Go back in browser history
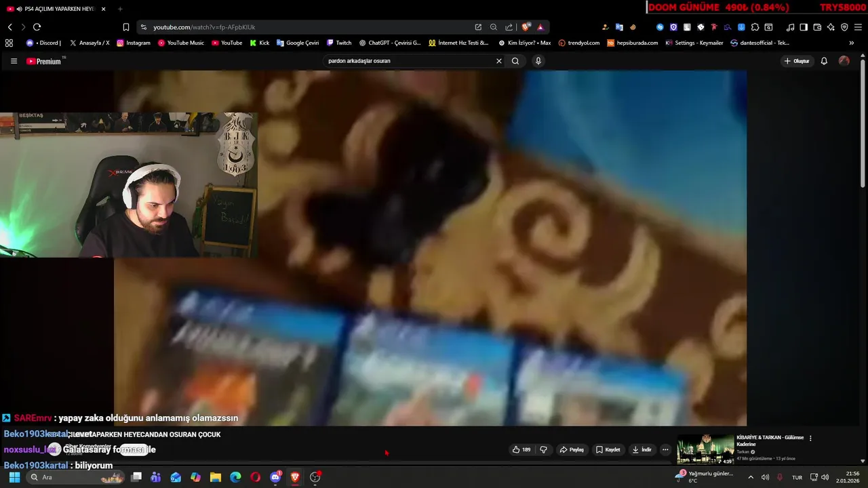Image resolution: width=868 pixels, height=488 pixels. 9,27
